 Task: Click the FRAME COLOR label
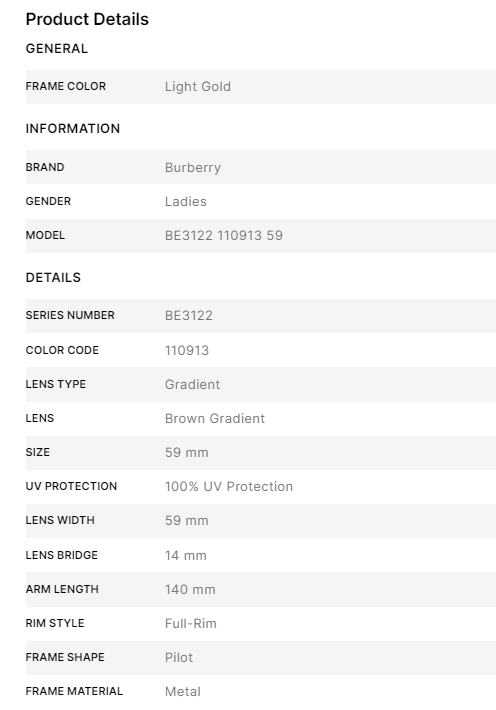66,86
